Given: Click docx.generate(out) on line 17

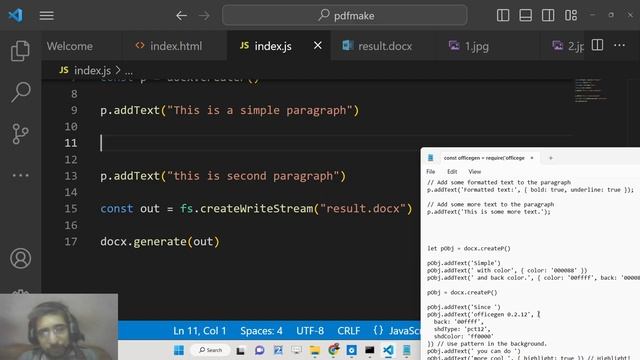Looking at the screenshot, I should click(x=160, y=242).
